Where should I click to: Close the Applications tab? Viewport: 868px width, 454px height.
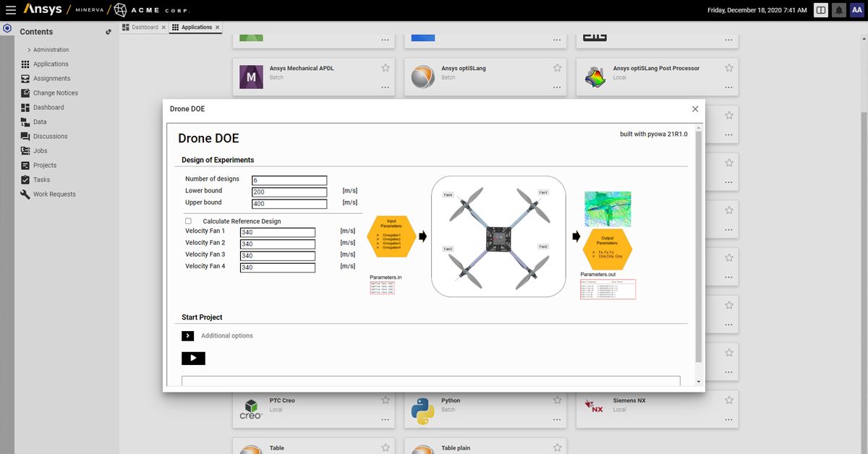point(218,27)
